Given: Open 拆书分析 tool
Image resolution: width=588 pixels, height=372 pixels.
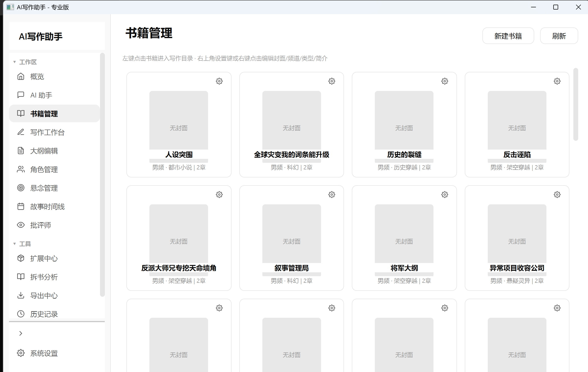Looking at the screenshot, I should [x=55, y=277].
